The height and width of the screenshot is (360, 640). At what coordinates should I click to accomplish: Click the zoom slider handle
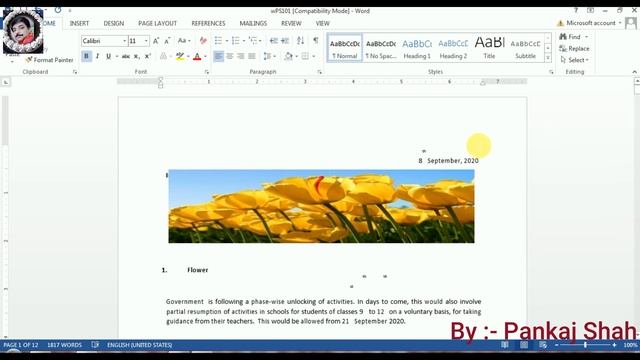[585, 345]
